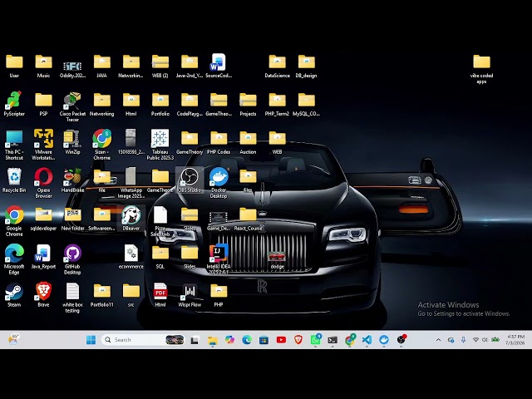Open the Windows Start menu button

pyautogui.click(x=91, y=340)
